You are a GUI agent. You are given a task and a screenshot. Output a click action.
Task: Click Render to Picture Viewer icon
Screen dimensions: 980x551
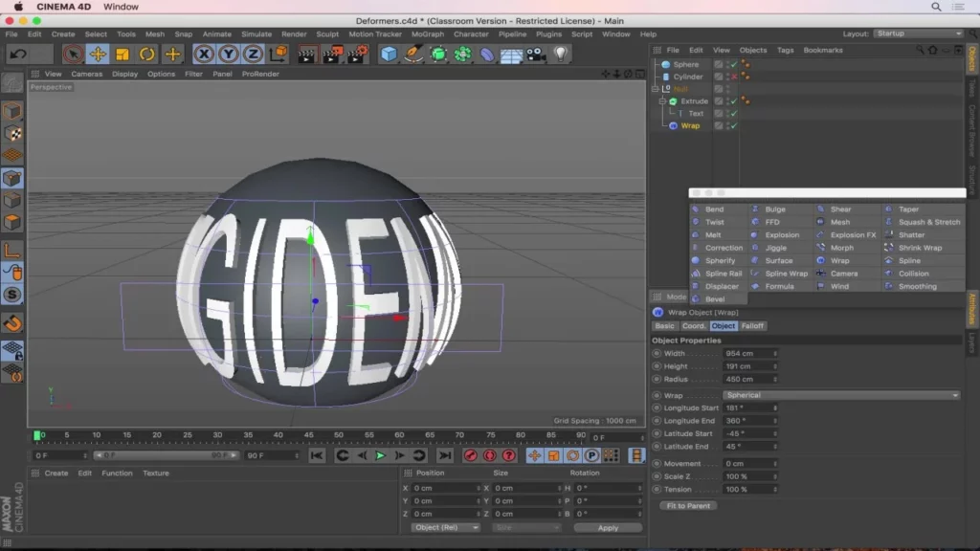coord(332,55)
